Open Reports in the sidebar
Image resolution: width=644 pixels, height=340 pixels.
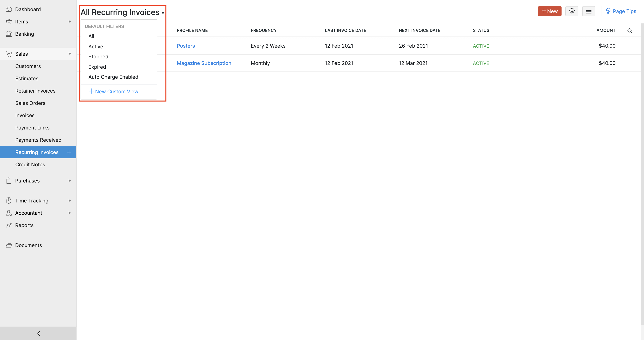[x=24, y=225]
